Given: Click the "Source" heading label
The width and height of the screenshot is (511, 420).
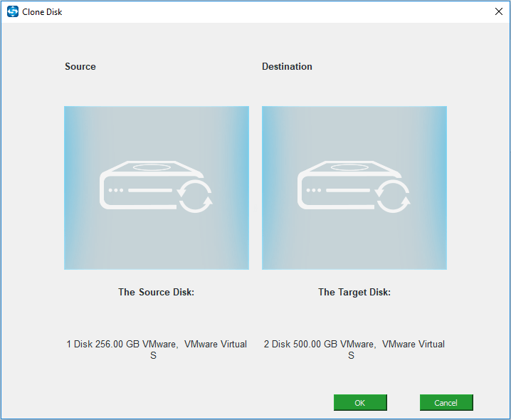Looking at the screenshot, I should click(x=80, y=67).
